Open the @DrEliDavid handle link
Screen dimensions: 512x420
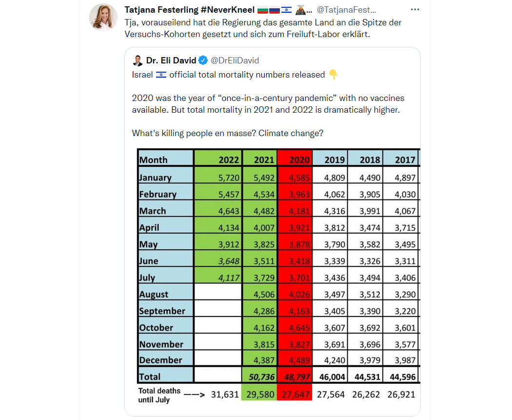tap(235, 60)
